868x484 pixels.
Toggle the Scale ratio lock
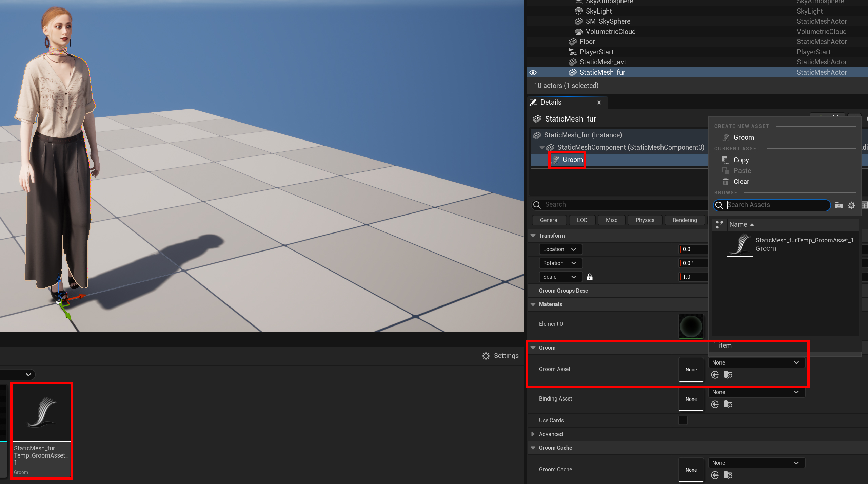(590, 277)
